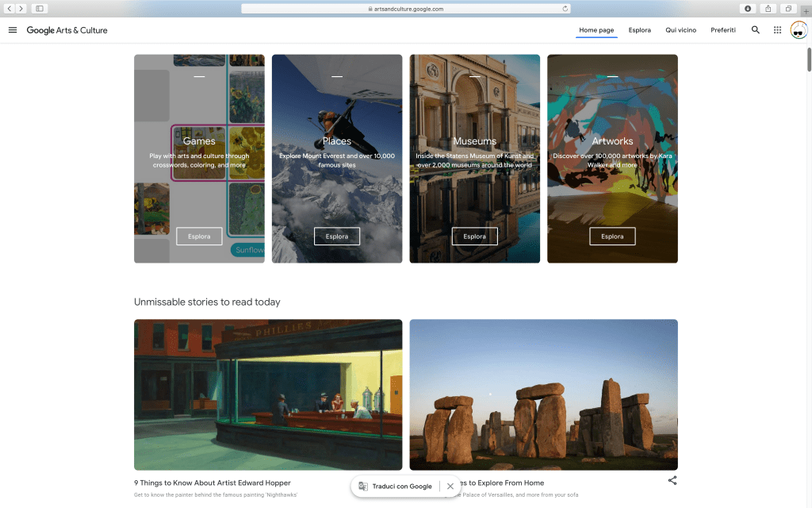Screen dimensions: 812x508
Task: Select the Preferiti tab
Action: pyautogui.click(x=722, y=30)
